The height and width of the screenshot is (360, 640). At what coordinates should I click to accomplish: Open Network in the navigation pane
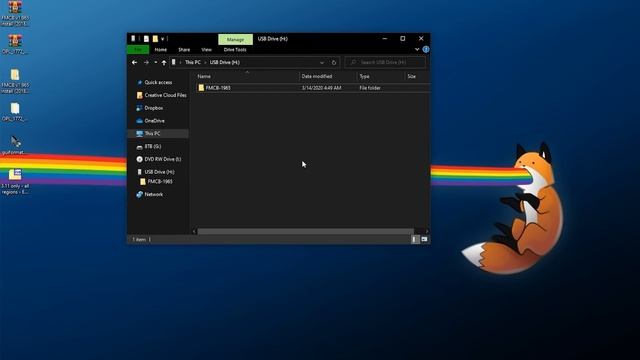click(153, 195)
